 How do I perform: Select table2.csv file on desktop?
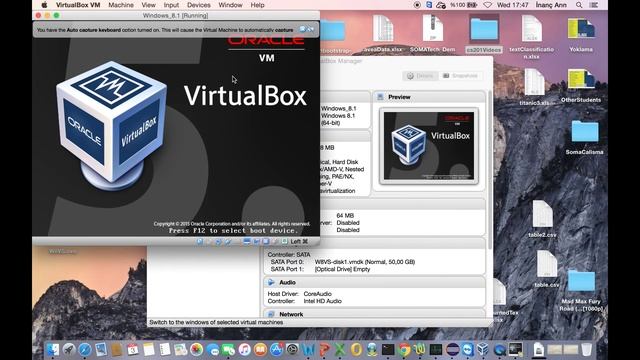click(542, 219)
